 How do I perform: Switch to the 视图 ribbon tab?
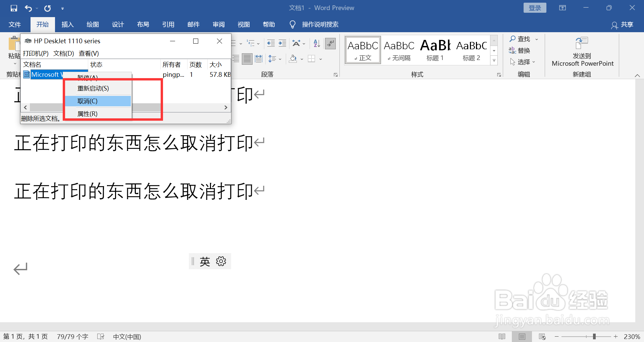point(244,24)
